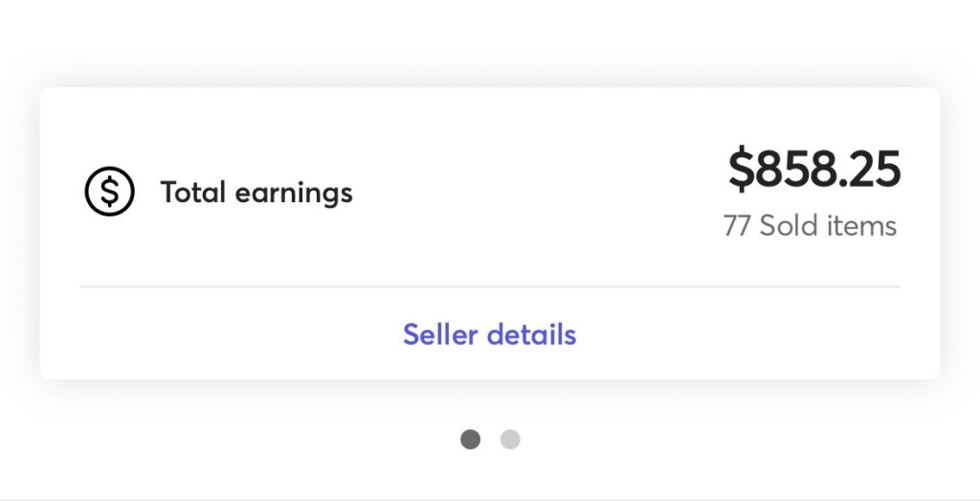Click the Total earnings label
The height and width of the screenshot is (501, 980).
pyautogui.click(x=256, y=193)
